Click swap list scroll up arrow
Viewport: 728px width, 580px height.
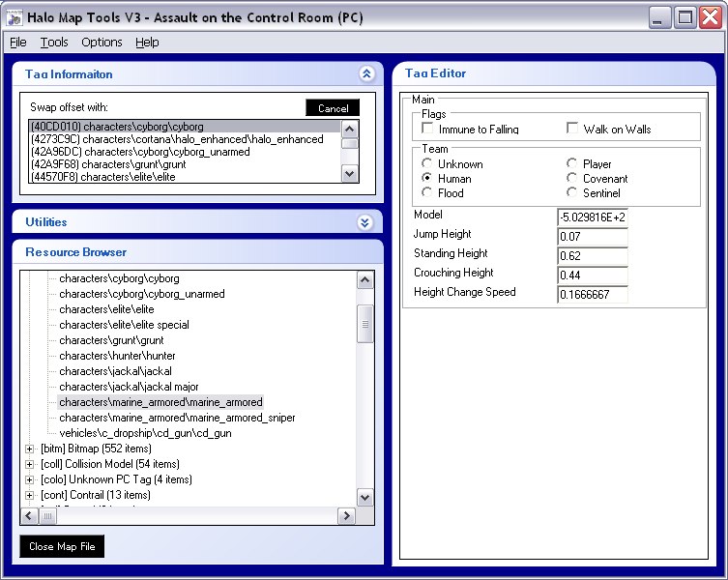coord(350,129)
